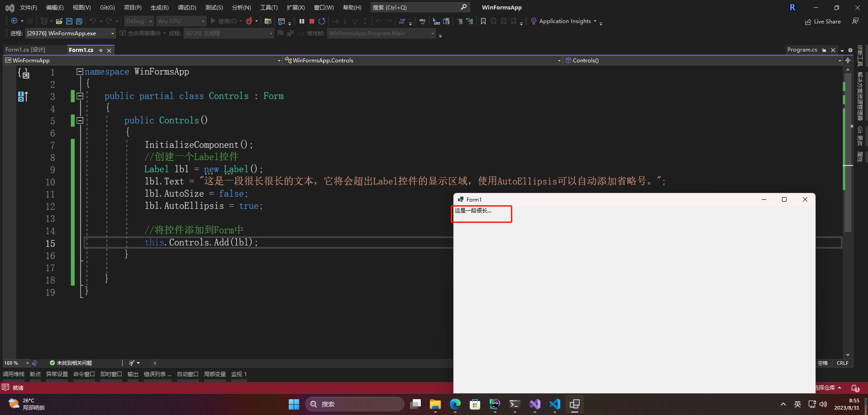
Task: Open file using the folder icon
Action: tap(59, 21)
